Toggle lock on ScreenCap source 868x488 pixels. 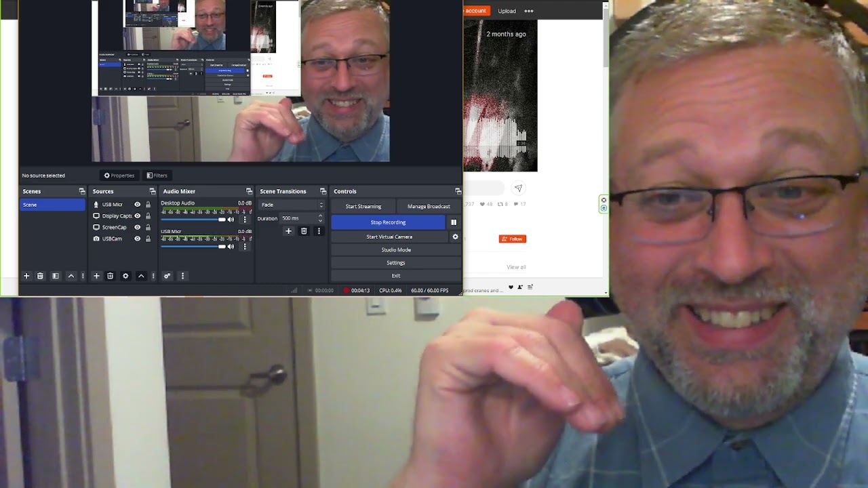click(x=148, y=228)
